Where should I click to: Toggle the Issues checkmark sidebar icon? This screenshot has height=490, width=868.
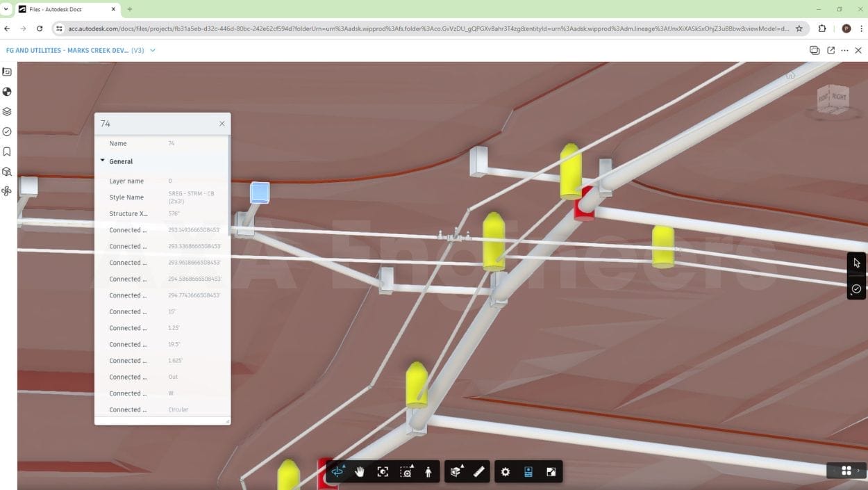click(x=7, y=131)
